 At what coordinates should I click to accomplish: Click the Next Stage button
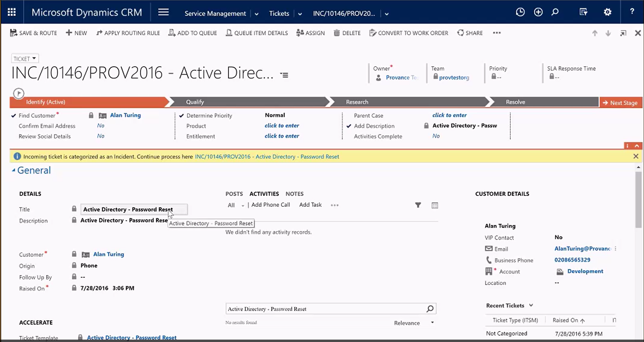[x=620, y=103]
